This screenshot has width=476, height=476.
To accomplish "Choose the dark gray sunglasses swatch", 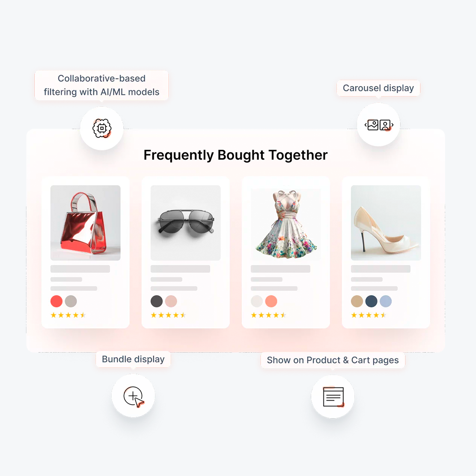I will [x=156, y=301].
